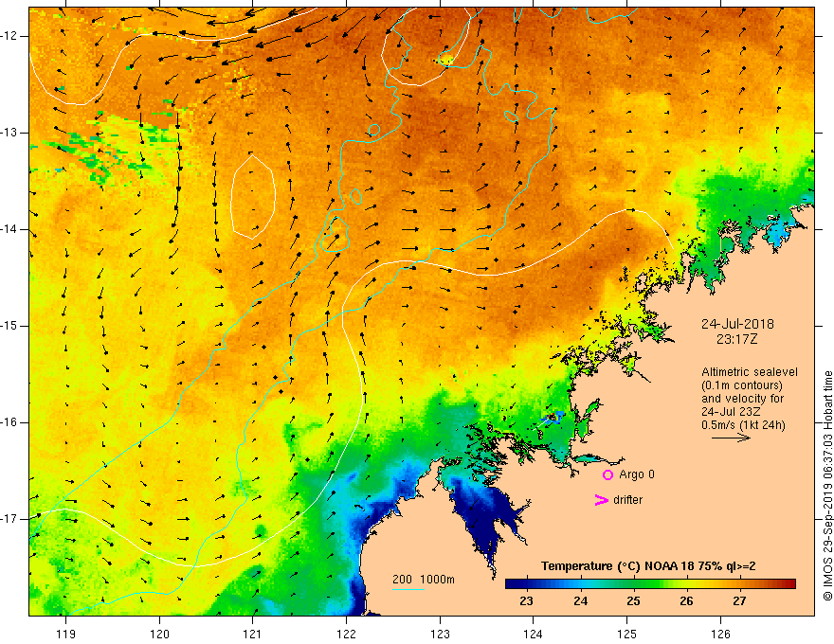The height and width of the screenshot is (644, 834).
Task: Click the date text 24-Jul-2018
Action: 737,324
